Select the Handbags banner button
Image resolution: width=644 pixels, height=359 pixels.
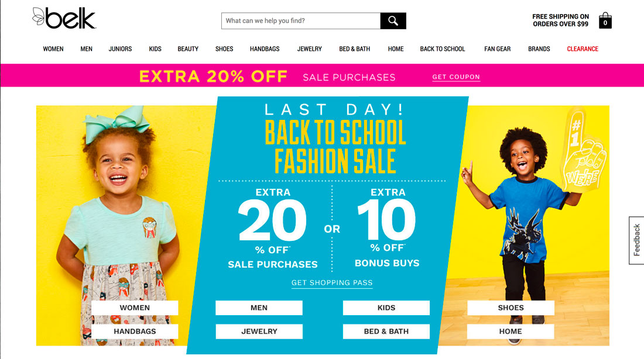(x=135, y=332)
